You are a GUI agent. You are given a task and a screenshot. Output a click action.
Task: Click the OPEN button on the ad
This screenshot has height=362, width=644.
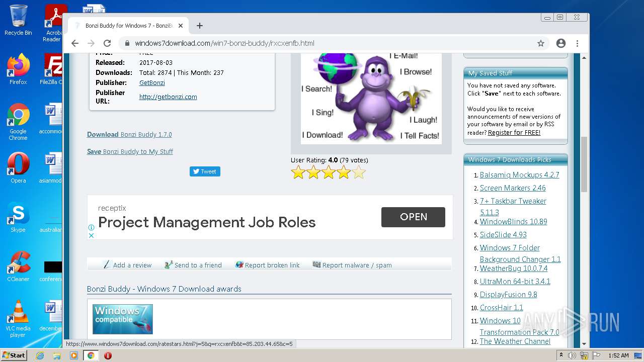click(413, 217)
